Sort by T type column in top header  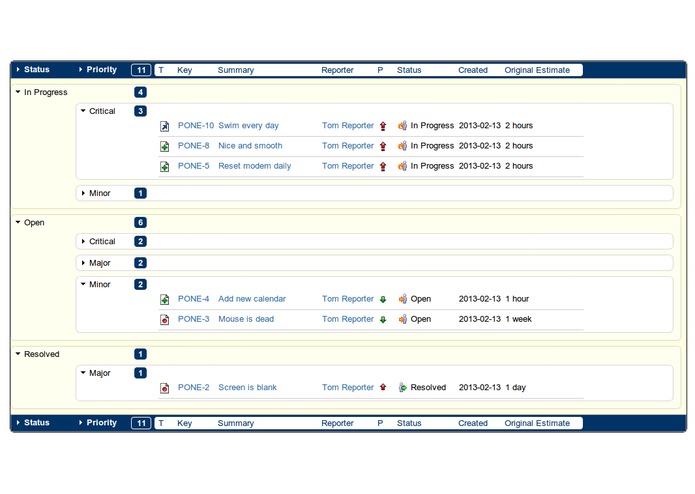(x=161, y=70)
